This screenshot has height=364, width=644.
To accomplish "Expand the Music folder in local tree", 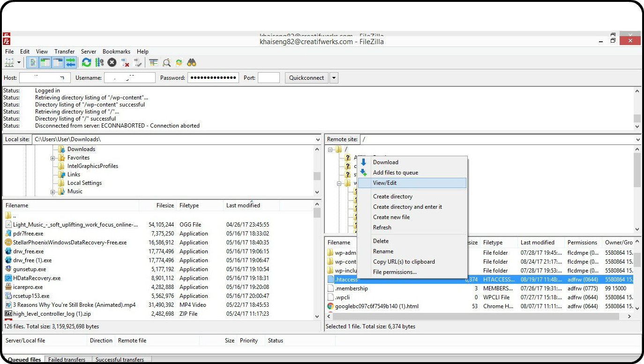I will 53,192.
